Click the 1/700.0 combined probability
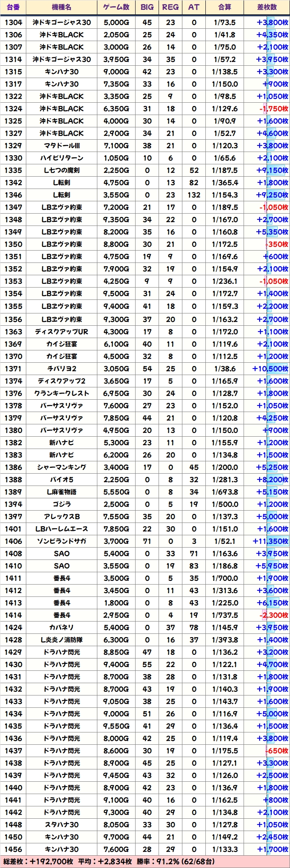This screenshot has width=290, height=868. [225, 578]
